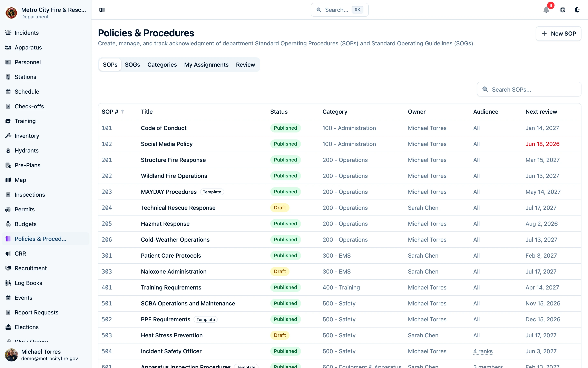Open the Categories tab
Image resolution: width=588 pixels, height=368 pixels.
point(162,64)
